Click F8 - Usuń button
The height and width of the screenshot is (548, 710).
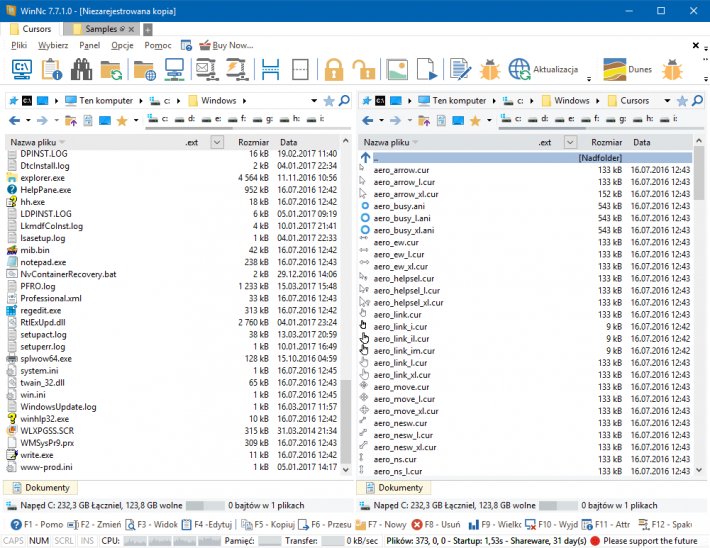click(436, 524)
